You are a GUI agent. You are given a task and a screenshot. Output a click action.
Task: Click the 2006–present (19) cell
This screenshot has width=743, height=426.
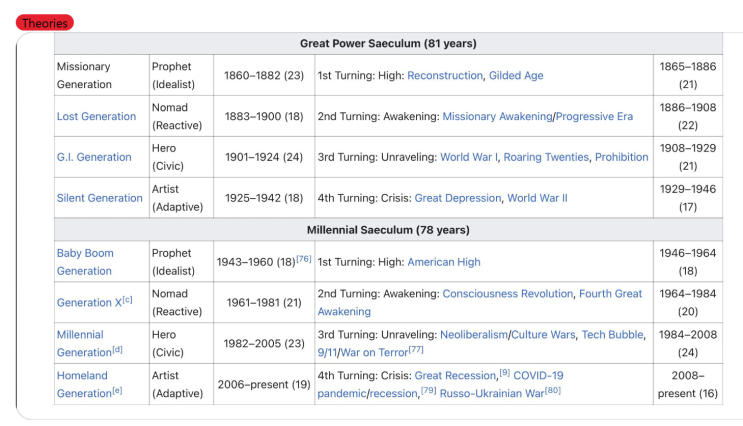coord(264,384)
